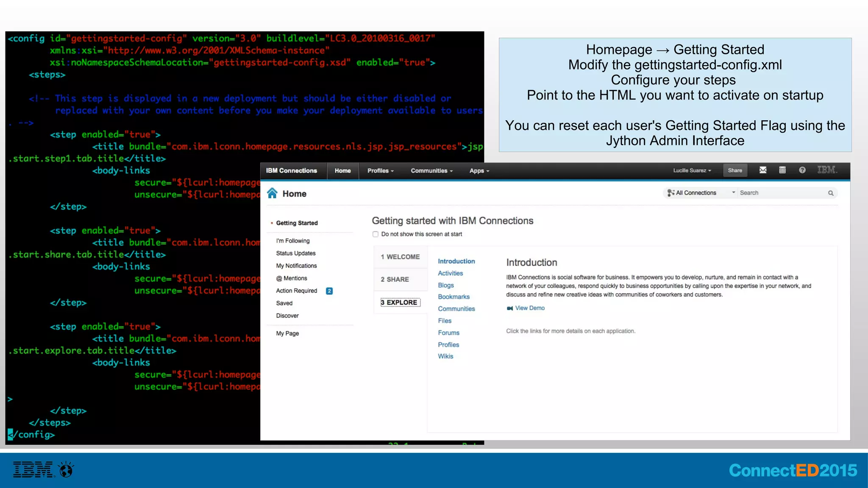
Task: Expand the Communities dropdown menu
Action: pyautogui.click(x=431, y=171)
